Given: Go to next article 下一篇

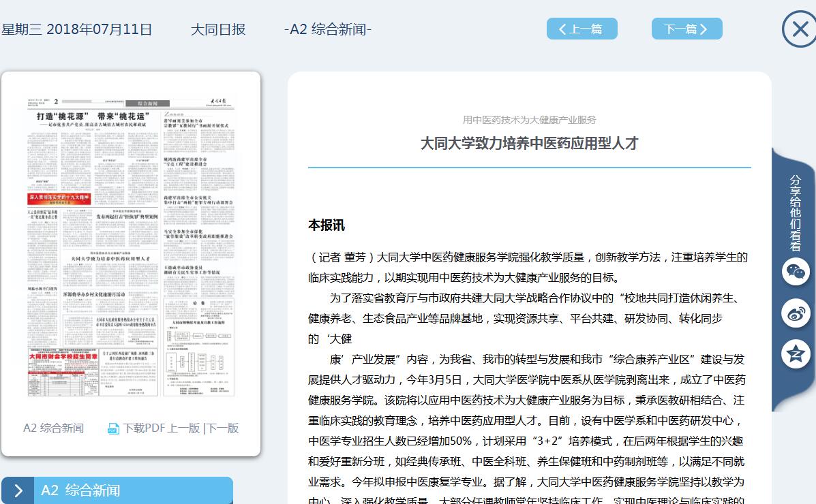Looking at the screenshot, I should coord(687,29).
